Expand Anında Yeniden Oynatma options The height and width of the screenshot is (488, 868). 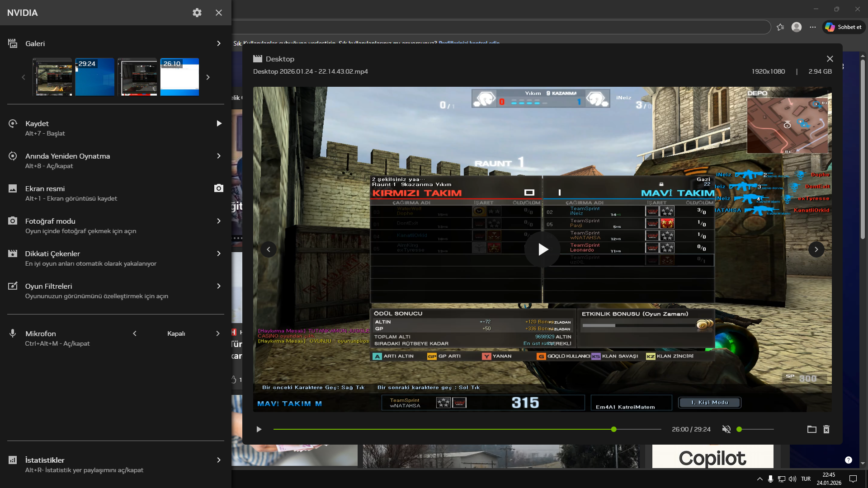point(219,156)
